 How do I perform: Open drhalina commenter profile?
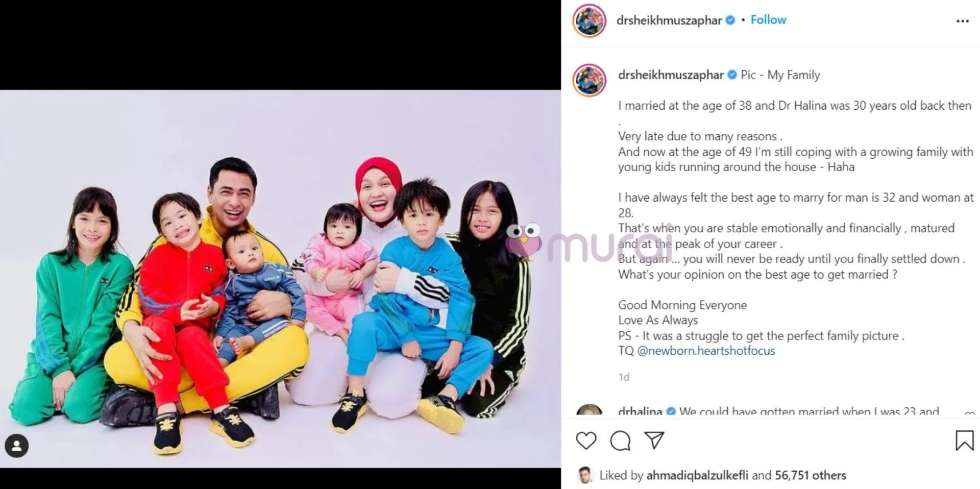tap(640, 411)
